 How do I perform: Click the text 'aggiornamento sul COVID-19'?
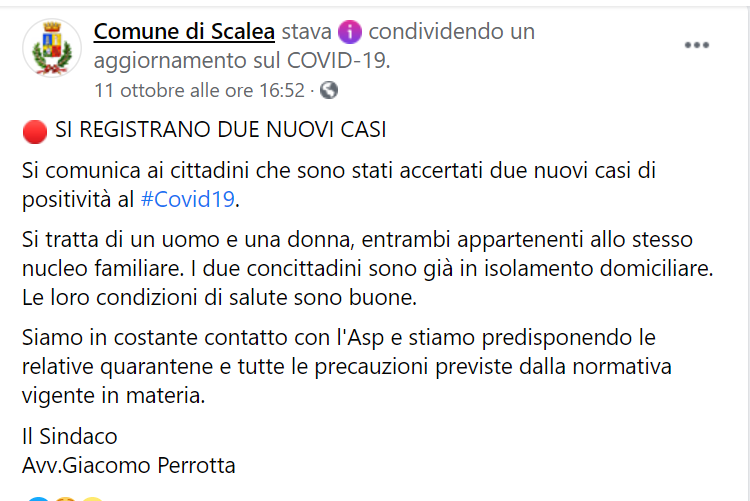click(242, 61)
